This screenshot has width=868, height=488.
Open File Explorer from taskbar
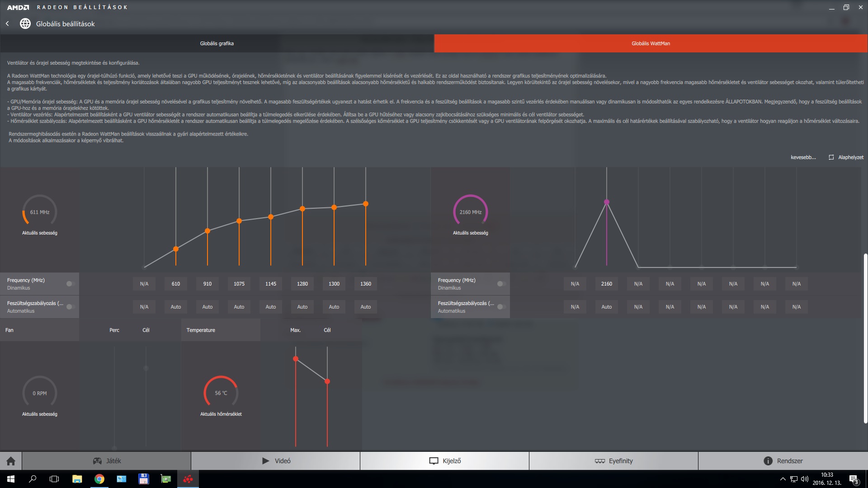coord(77,479)
